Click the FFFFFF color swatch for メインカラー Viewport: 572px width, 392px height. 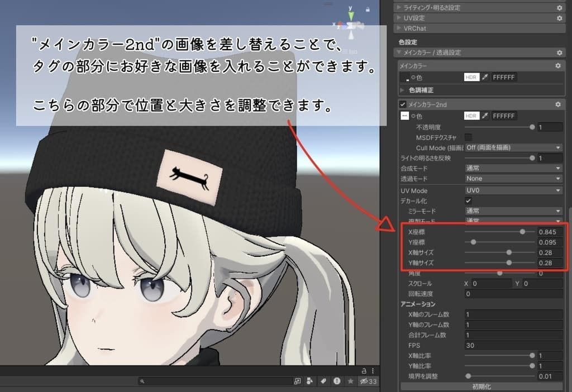coord(504,77)
